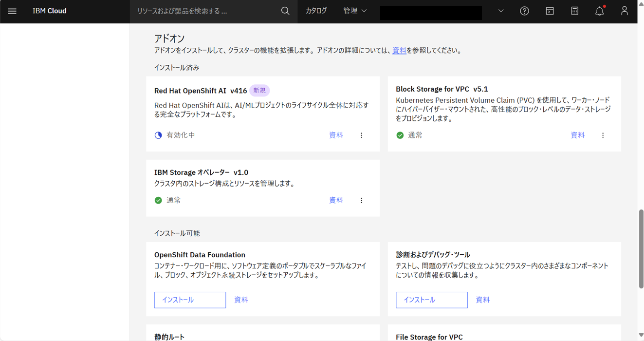Open the cost estimator calculator icon
This screenshot has width=644, height=341.
pos(574,11)
